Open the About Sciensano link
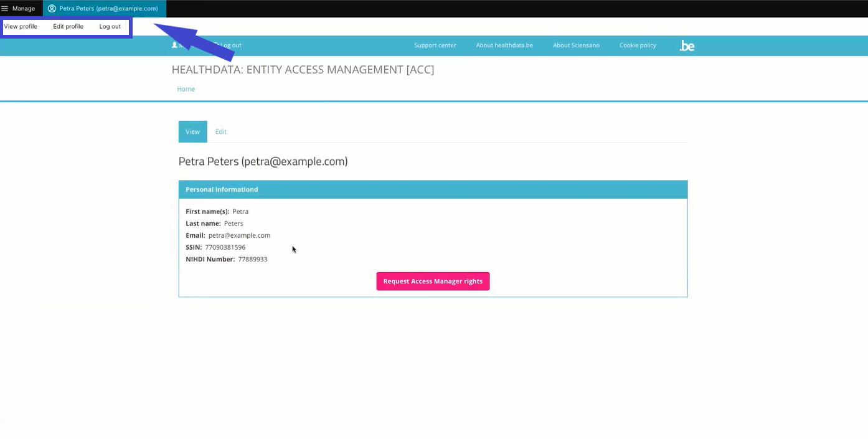The width and height of the screenshot is (868, 439). tap(576, 45)
